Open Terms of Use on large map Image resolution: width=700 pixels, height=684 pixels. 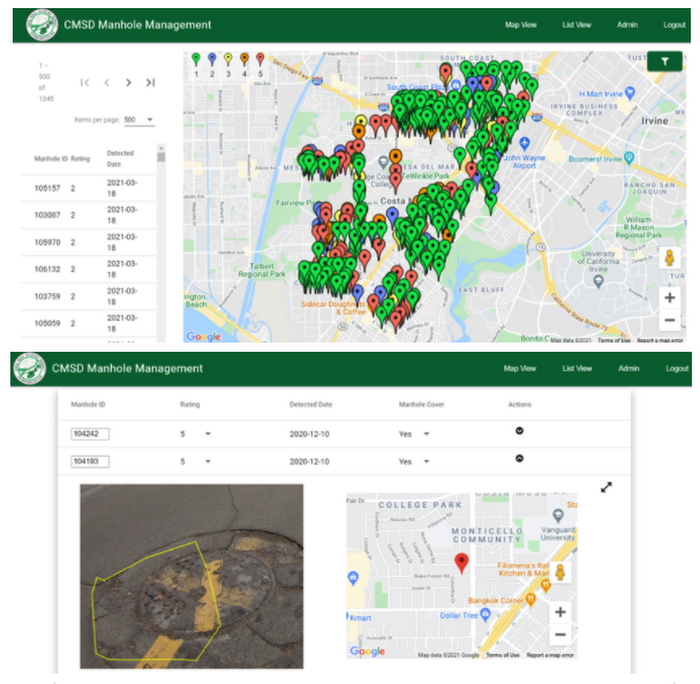point(614,340)
